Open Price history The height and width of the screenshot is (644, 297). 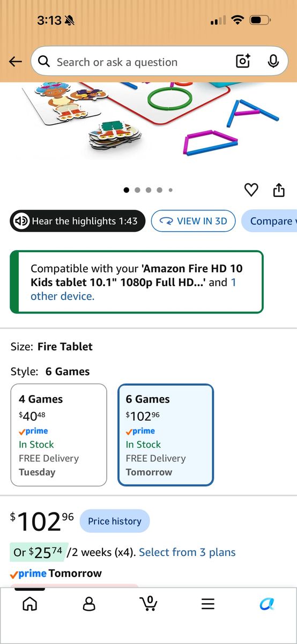pos(115,521)
